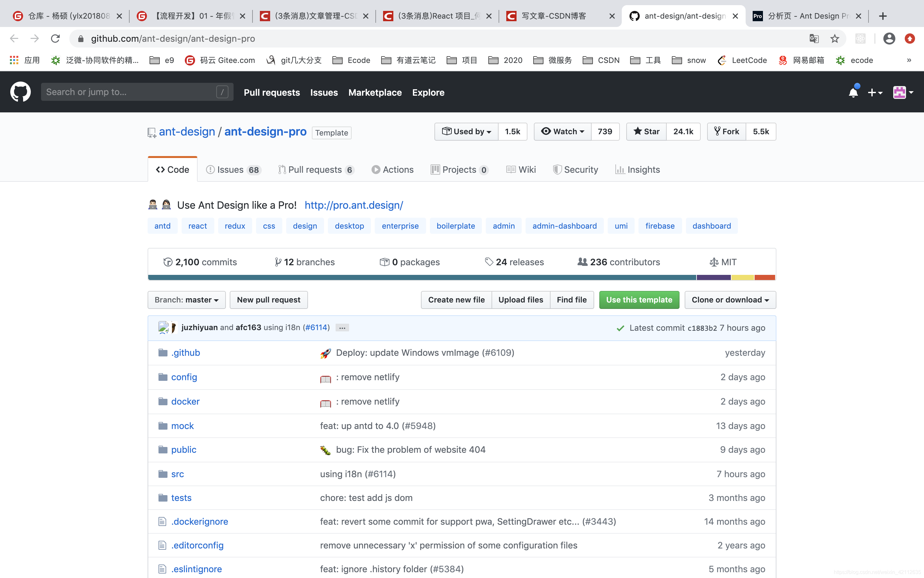The width and height of the screenshot is (924, 578).
Task: Focus the Search or jump to field
Action: (x=137, y=92)
